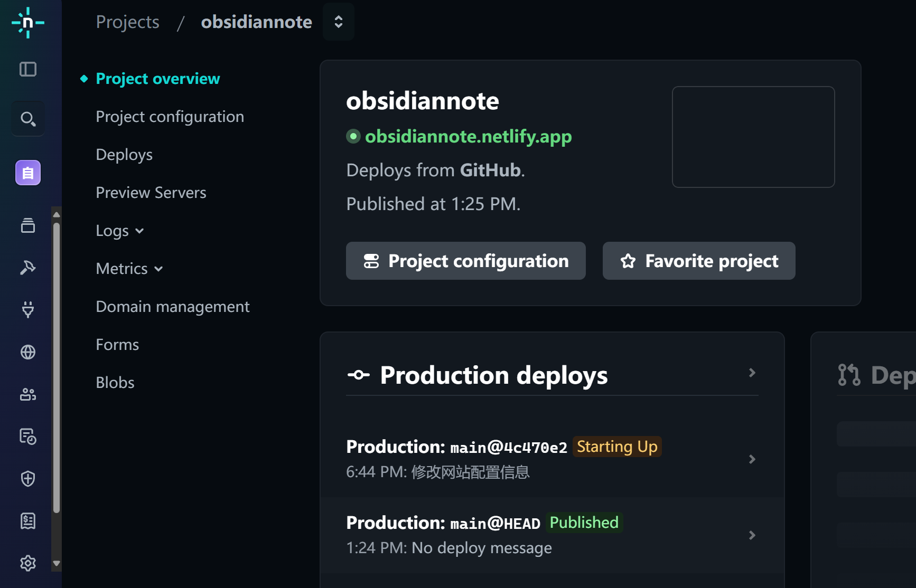Click the Favorite project button
The image size is (916, 588).
point(699,261)
